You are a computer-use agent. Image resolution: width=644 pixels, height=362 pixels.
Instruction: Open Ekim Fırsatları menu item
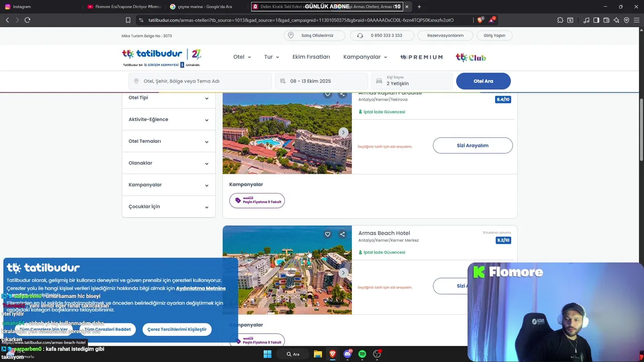pyautogui.click(x=311, y=57)
